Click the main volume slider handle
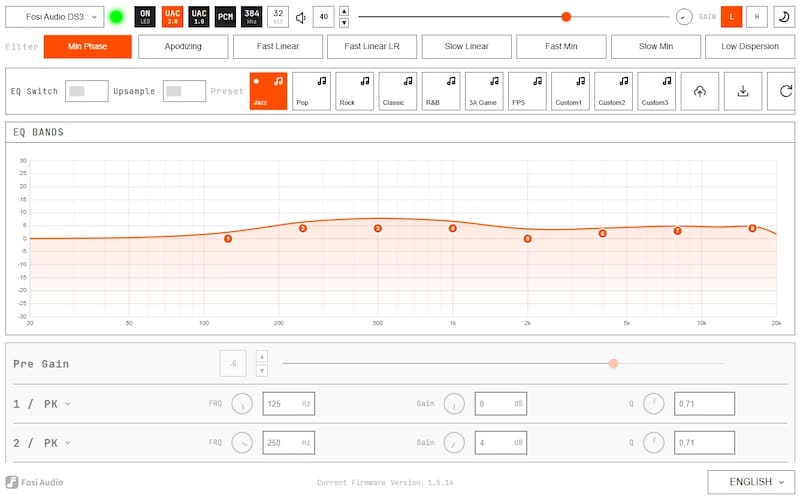800x499 pixels. click(566, 17)
